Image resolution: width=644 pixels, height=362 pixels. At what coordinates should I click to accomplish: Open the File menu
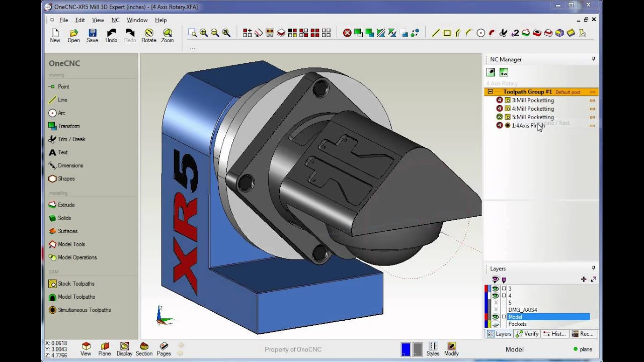64,20
